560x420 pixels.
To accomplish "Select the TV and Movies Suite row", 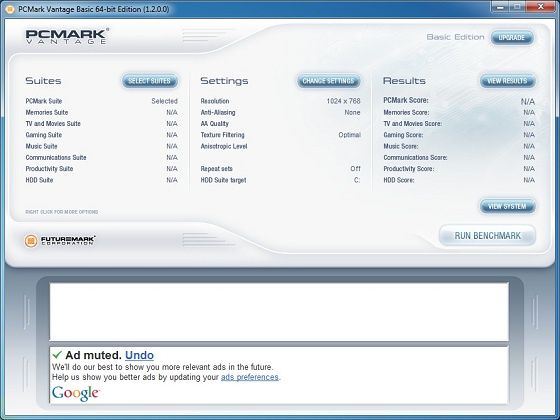I will click(101, 124).
